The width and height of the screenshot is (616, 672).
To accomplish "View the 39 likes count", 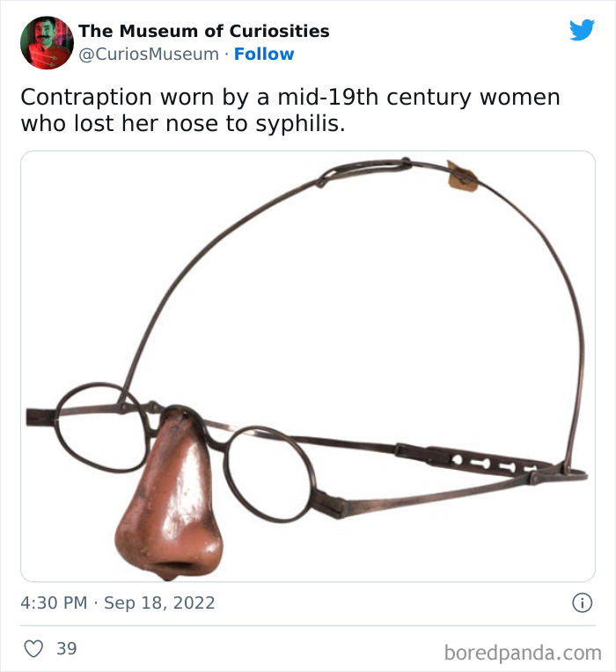I will coord(66,649).
